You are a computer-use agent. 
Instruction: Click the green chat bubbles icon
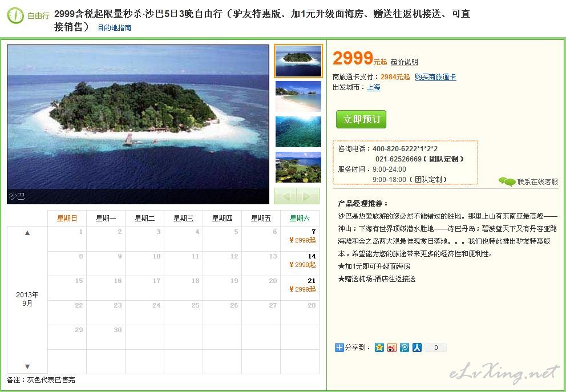coord(507,181)
